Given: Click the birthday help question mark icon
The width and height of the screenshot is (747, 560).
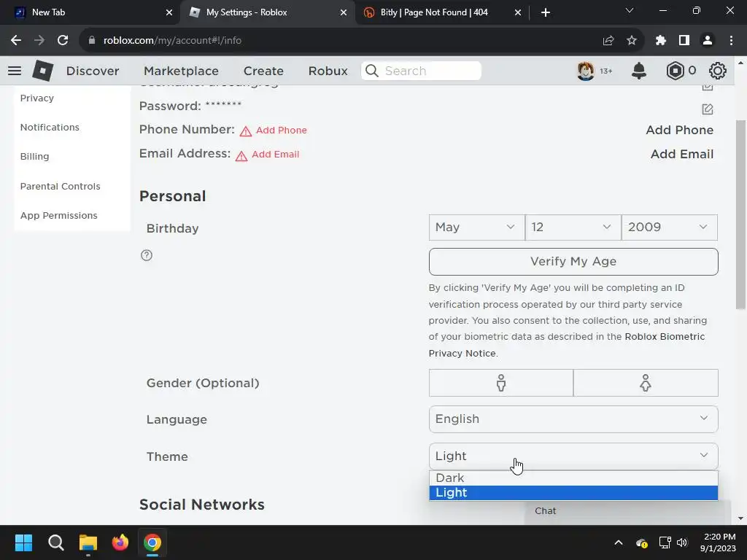Looking at the screenshot, I should tap(147, 255).
